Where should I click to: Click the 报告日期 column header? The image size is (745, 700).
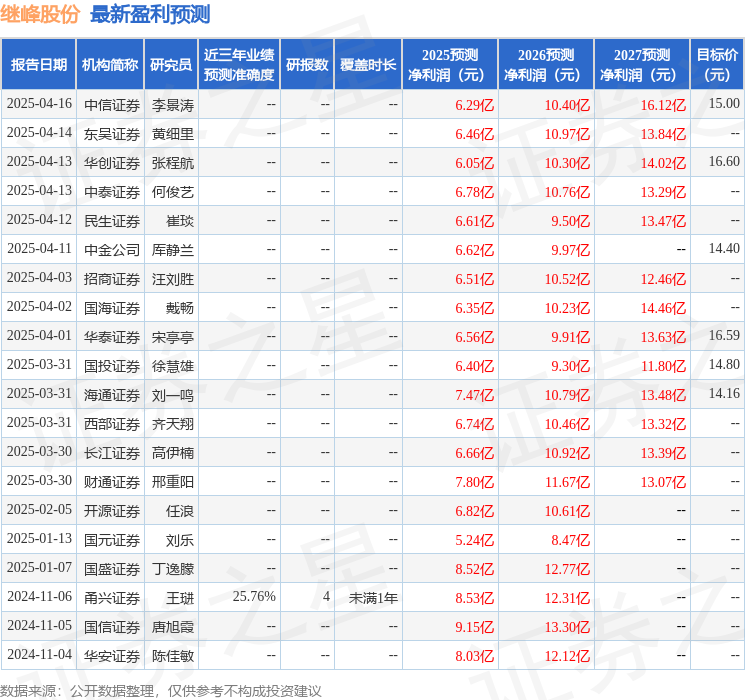(x=39, y=64)
